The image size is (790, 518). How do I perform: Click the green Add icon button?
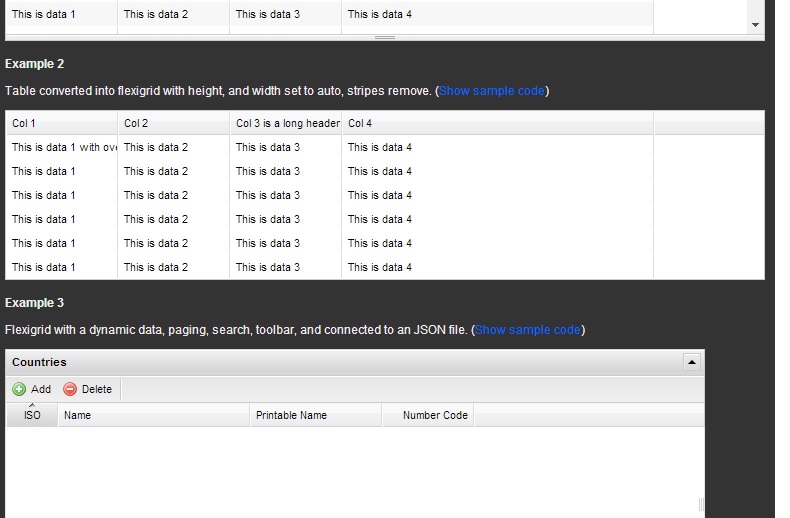(x=31, y=389)
